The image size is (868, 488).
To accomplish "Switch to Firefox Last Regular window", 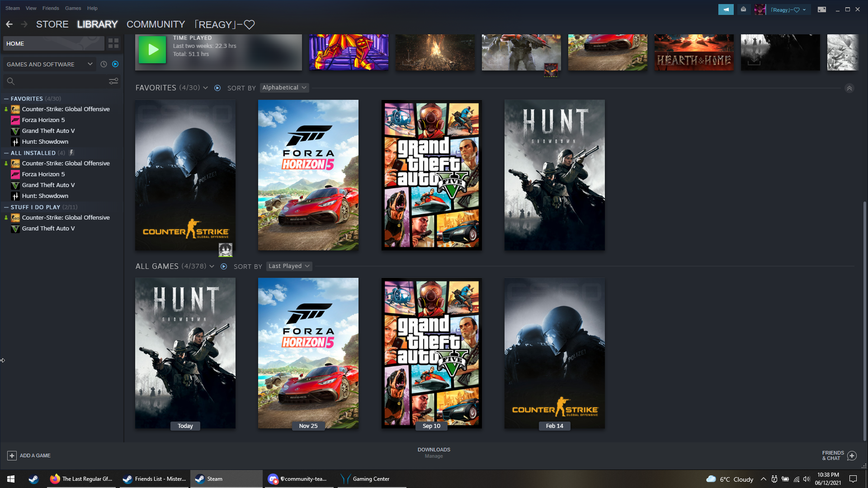I will tap(82, 479).
